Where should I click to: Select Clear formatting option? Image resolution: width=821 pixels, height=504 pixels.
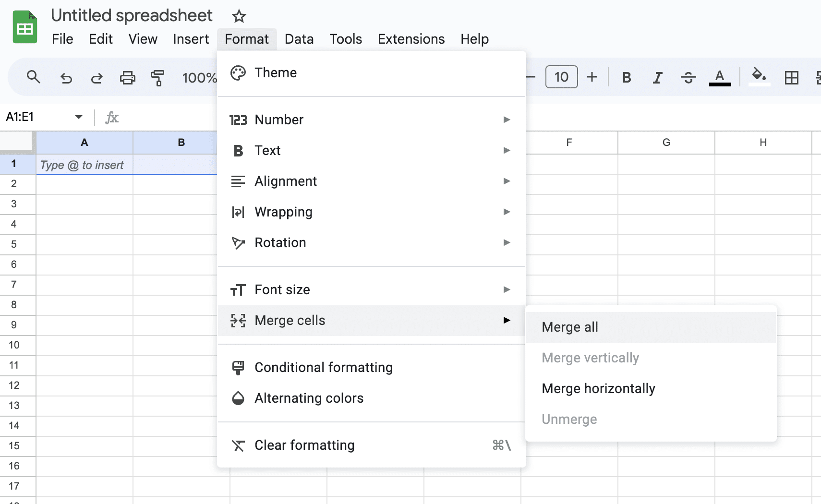[x=304, y=445]
